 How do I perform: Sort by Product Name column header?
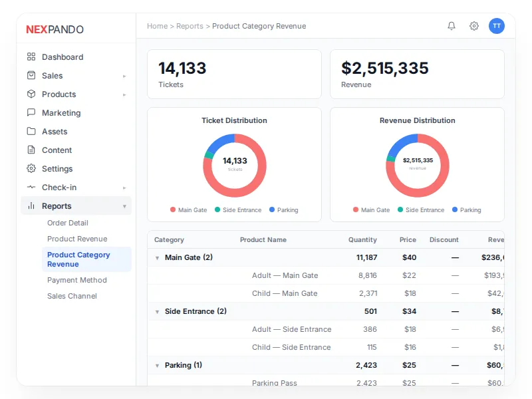pos(263,240)
